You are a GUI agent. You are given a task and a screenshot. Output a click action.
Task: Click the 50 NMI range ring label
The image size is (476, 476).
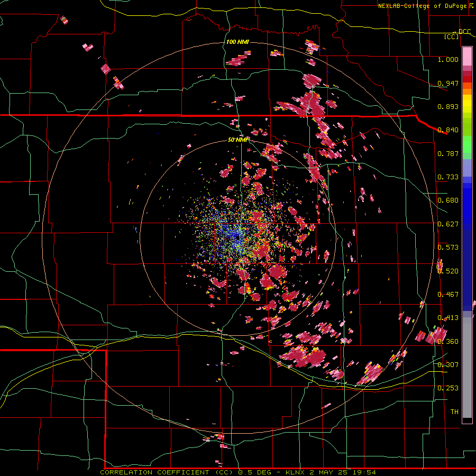(x=239, y=140)
